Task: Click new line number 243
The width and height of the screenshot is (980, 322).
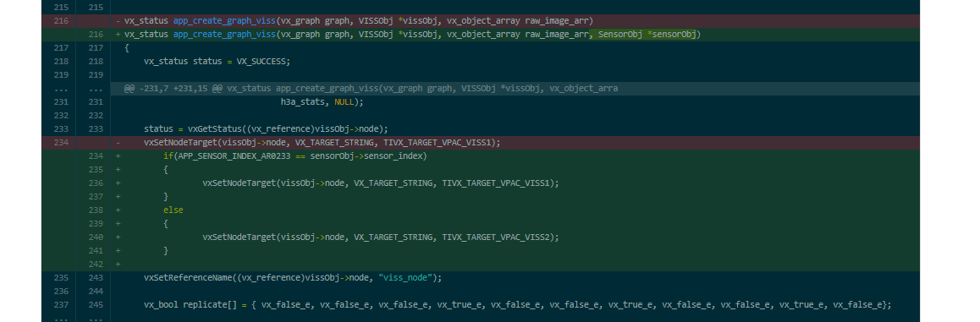Action: (x=96, y=277)
